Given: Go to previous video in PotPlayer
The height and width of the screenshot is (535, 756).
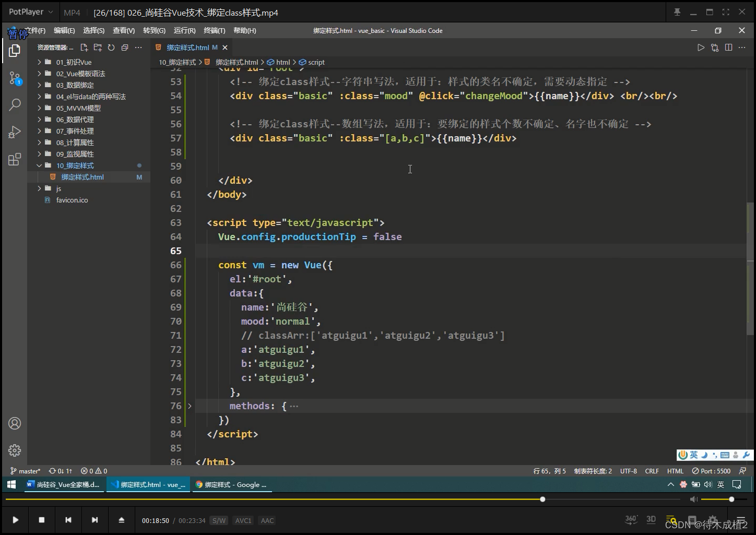Looking at the screenshot, I should coord(68,520).
